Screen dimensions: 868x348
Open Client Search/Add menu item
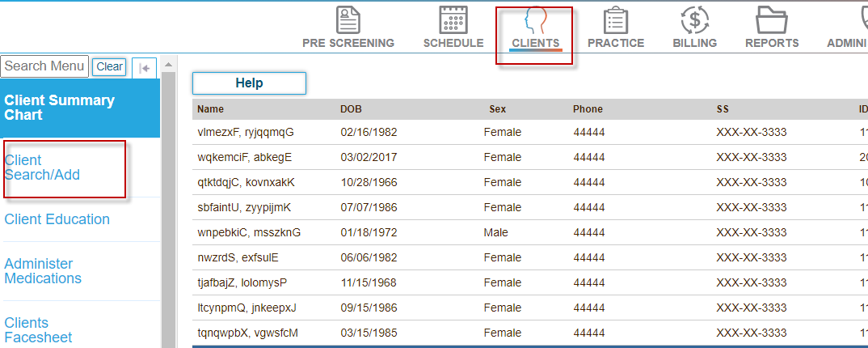42,168
